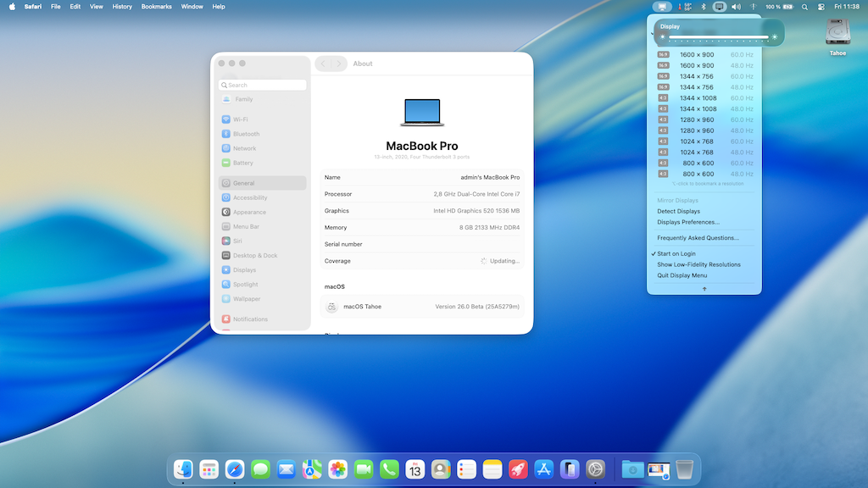Click the name value "admin's MacBook Pro"
This screenshot has height=488, width=868.
490,178
